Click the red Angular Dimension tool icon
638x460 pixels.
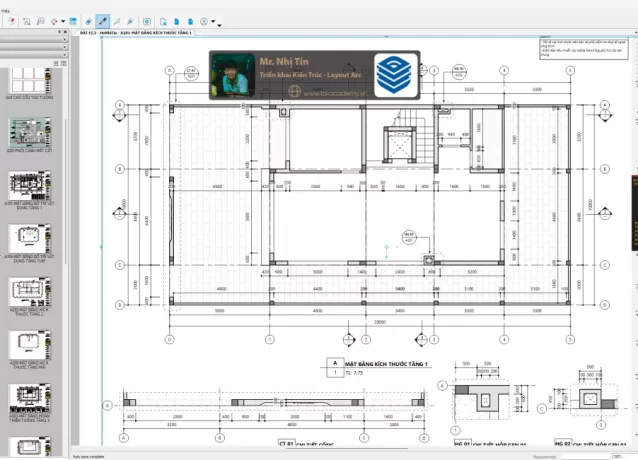pyautogui.click(x=54, y=21)
